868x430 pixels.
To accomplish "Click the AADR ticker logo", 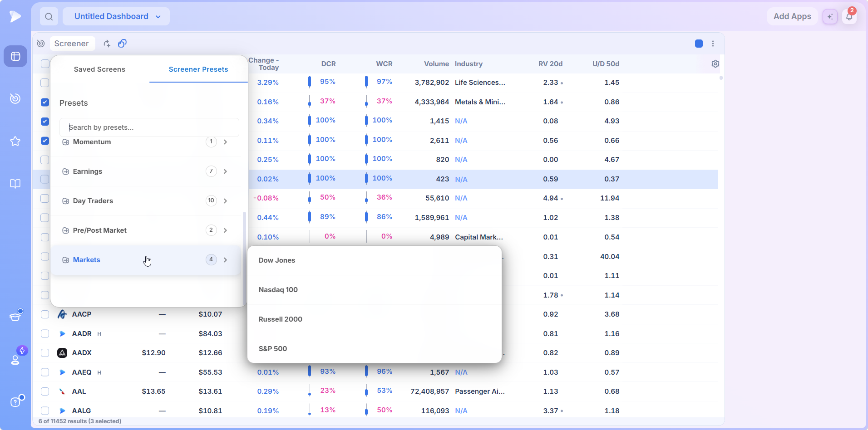I will (x=62, y=334).
